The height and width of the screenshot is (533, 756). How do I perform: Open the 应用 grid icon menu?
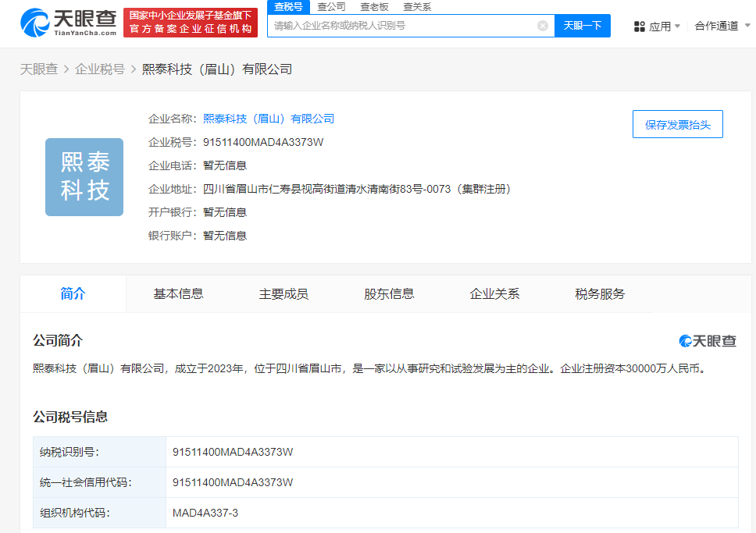(x=640, y=27)
